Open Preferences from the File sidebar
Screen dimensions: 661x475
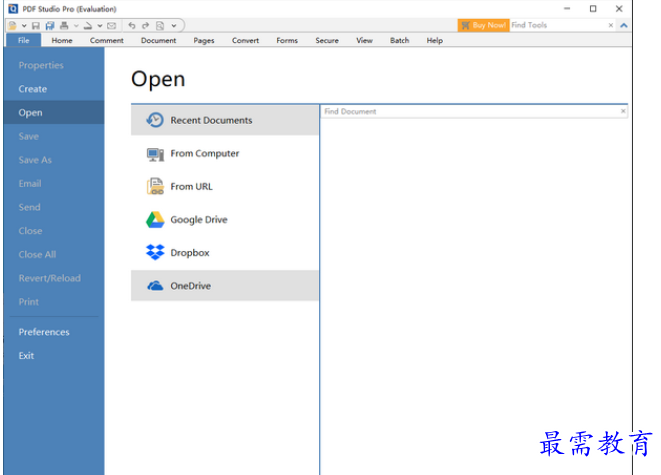[x=54, y=332]
